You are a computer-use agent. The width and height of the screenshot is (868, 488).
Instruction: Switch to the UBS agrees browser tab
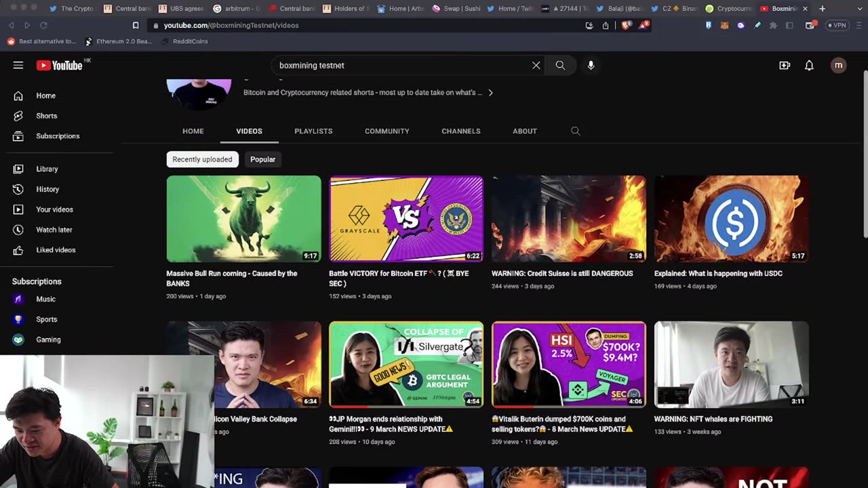(x=180, y=9)
